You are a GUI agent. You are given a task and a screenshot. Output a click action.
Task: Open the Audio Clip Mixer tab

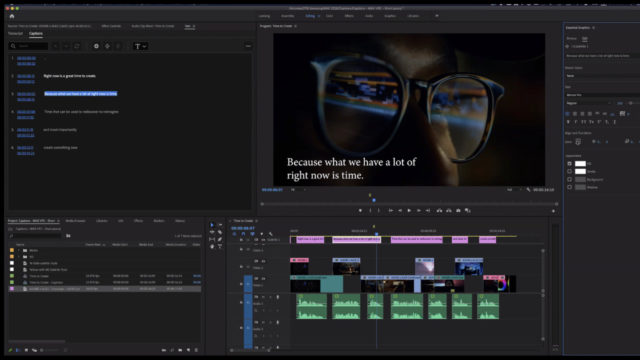tap(153, 26)
